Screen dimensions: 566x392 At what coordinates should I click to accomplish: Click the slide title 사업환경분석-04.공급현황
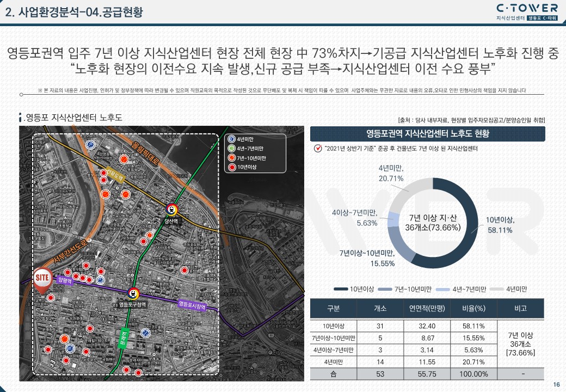coord(76,12)
